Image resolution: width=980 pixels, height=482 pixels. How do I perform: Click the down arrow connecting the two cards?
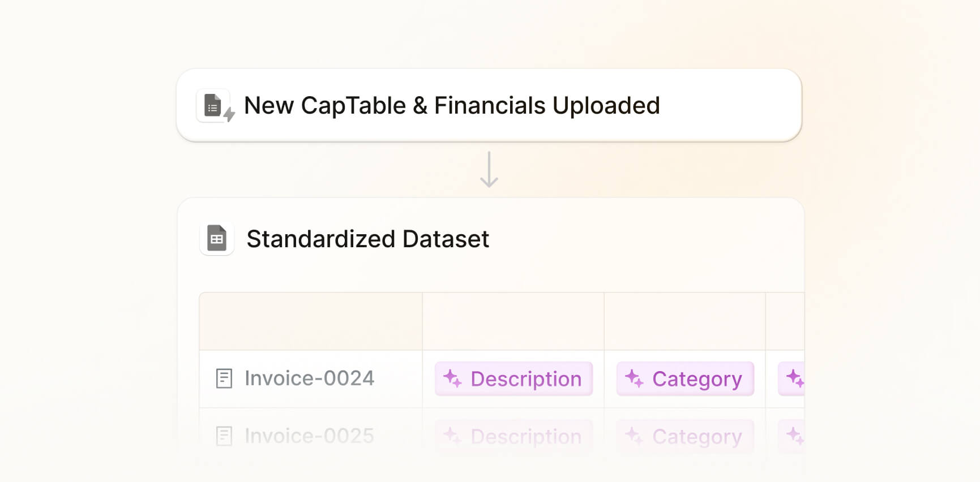[x=489, y=170]
